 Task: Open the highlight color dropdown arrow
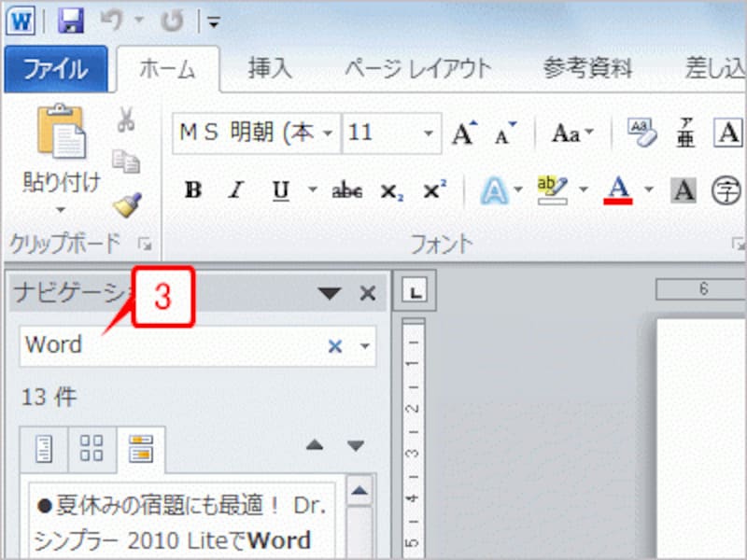(583, 189)
